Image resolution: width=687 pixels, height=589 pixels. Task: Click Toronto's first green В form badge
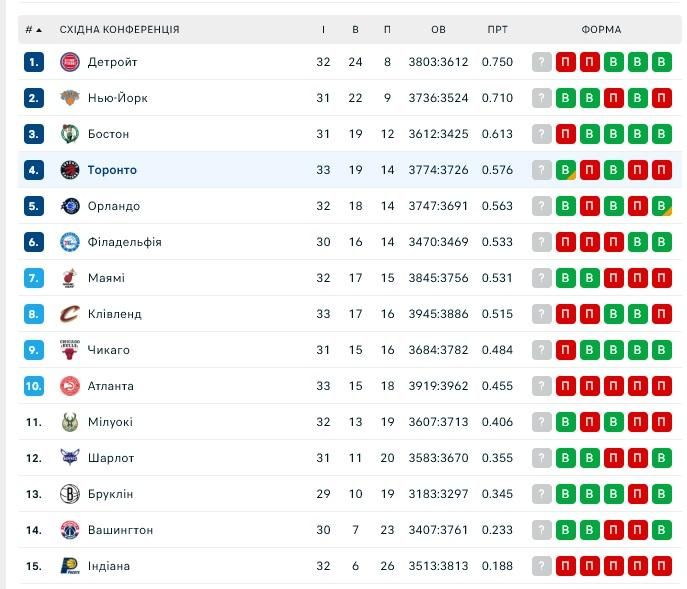[566, 170]
